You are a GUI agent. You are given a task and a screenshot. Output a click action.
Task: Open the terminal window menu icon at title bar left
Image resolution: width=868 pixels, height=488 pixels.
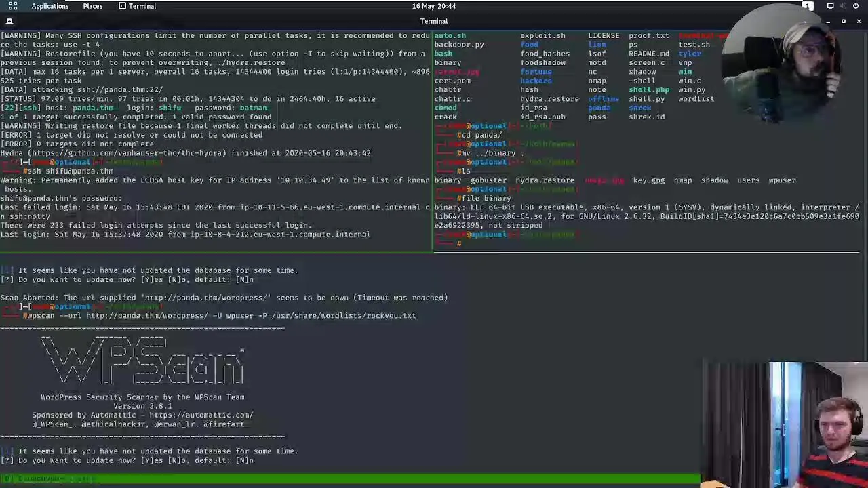click(x=9, y=21)
